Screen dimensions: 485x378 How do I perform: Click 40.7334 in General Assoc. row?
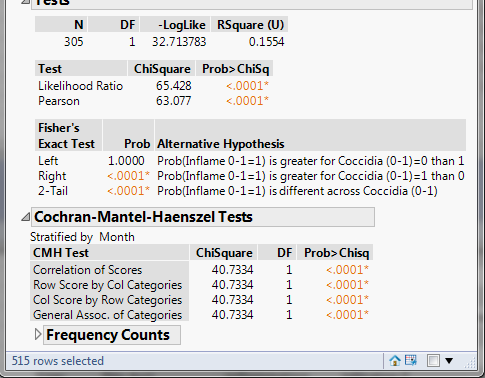[232, 315]
